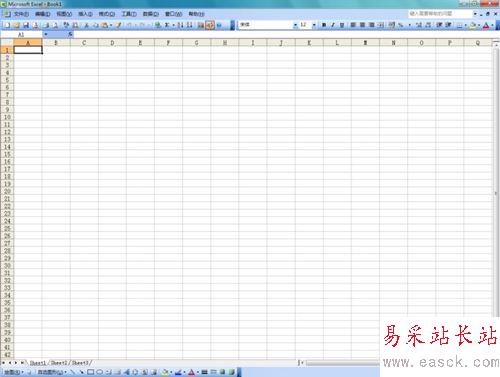Click the AutoSum sigma icon
Image resolution: width=500 pixels, height=377 pixels.
(166, 25)
